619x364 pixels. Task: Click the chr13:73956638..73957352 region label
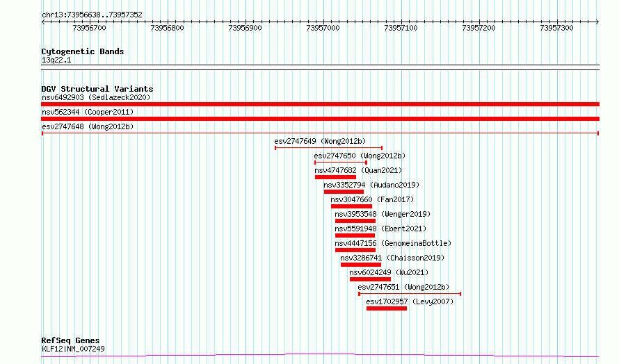pos(92,15)
